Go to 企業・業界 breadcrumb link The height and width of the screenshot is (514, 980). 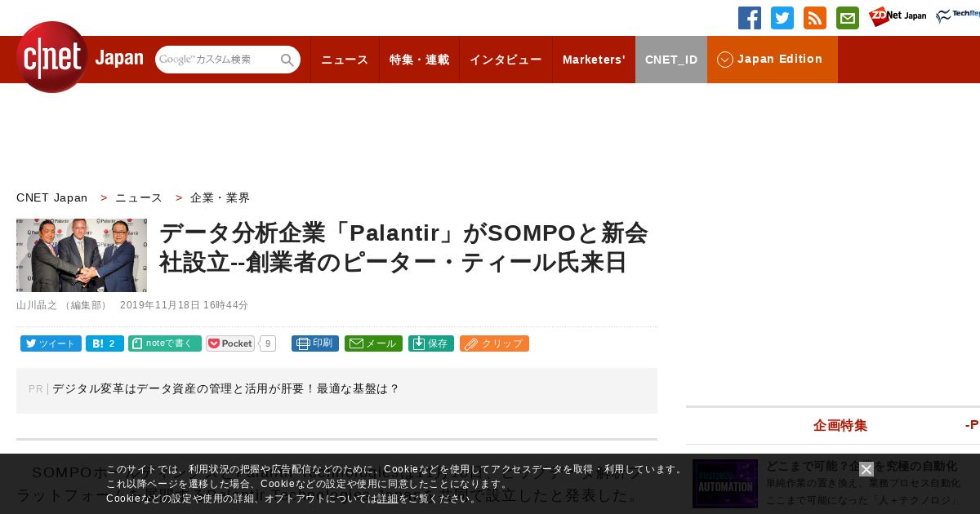[220, 197]
